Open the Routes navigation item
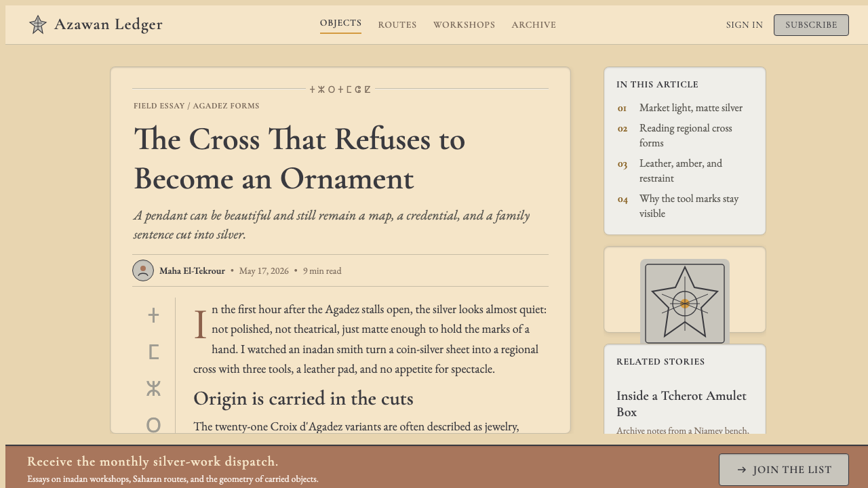Image resolution: width=868 pixels, height=488 pixels. (x=397, y=25)
